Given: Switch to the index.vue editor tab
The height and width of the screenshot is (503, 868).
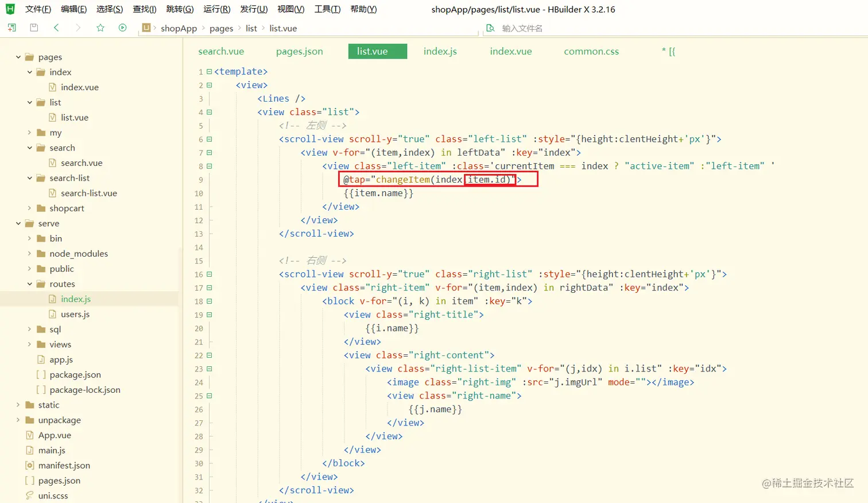Looking at the screenshot, I should coord(511,51).
